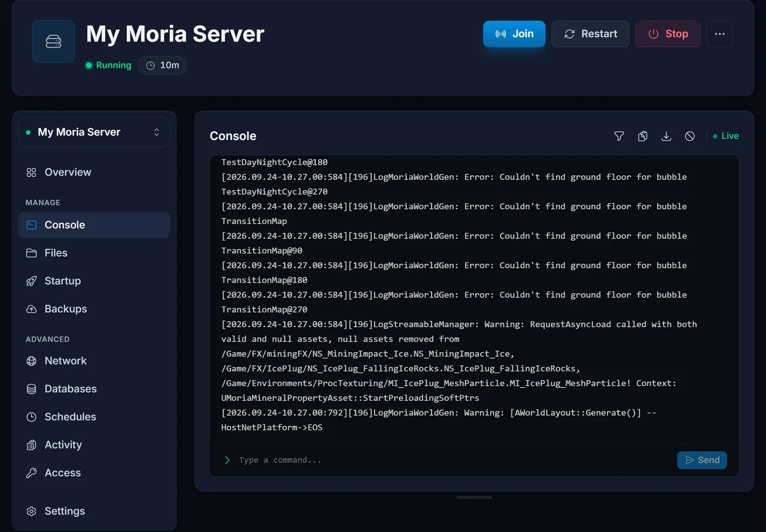
Task: Click the command prompt chevron icon
Action: tap(227, 460)
